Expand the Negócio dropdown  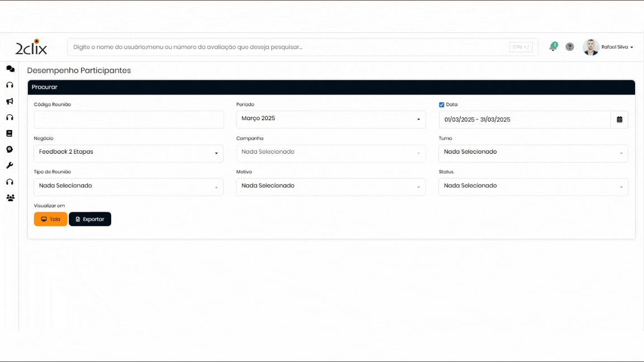pyautogui.click(x=129, y=153)
